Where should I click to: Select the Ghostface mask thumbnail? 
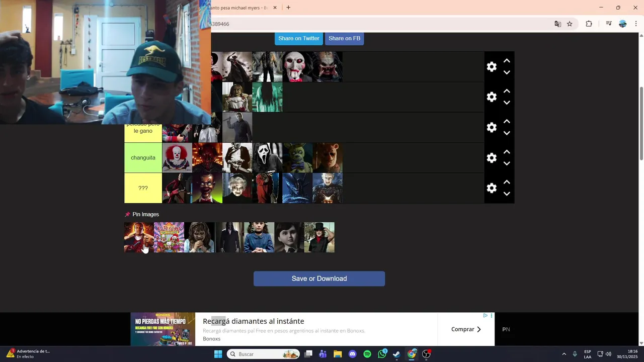(x=267, y=158)
